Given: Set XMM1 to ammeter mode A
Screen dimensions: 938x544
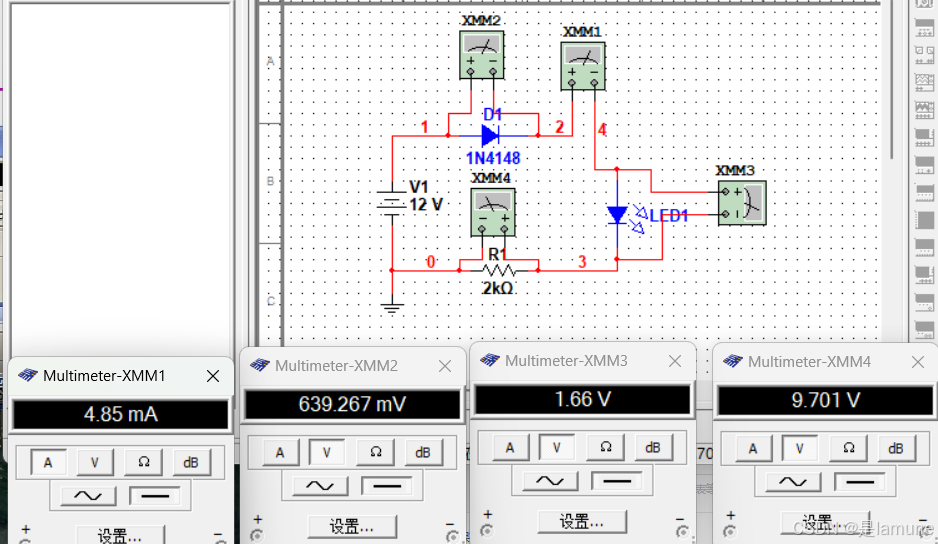Looking at the screenshot, I should 48,463.
